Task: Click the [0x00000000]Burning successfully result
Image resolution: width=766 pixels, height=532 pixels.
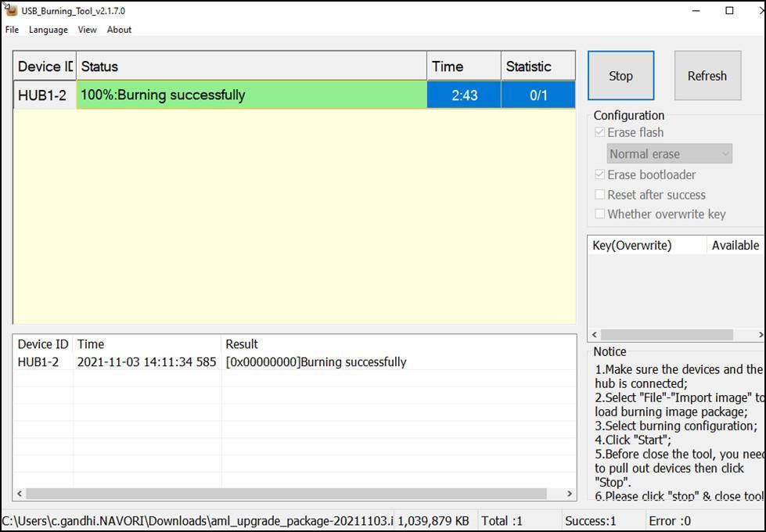Action: 316,362
